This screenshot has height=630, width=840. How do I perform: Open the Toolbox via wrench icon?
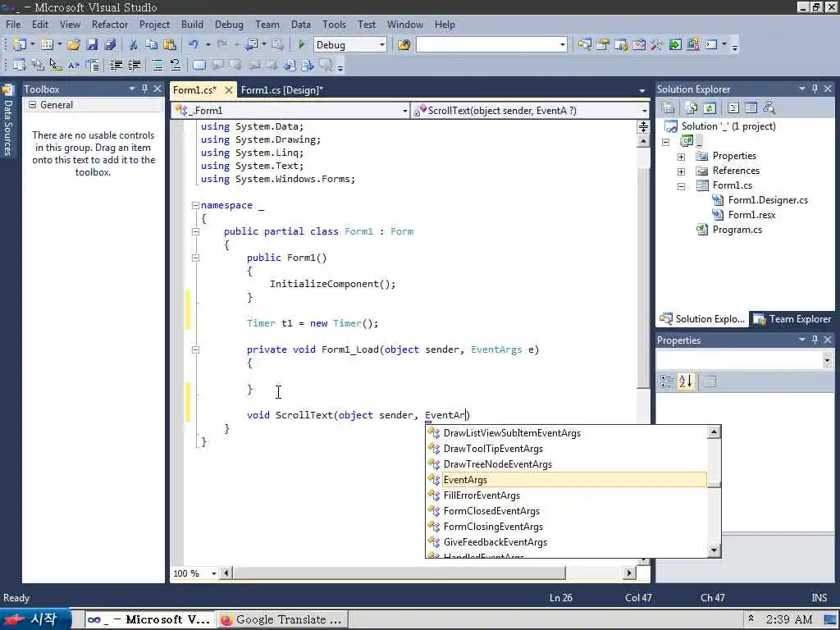coord(657,45)
